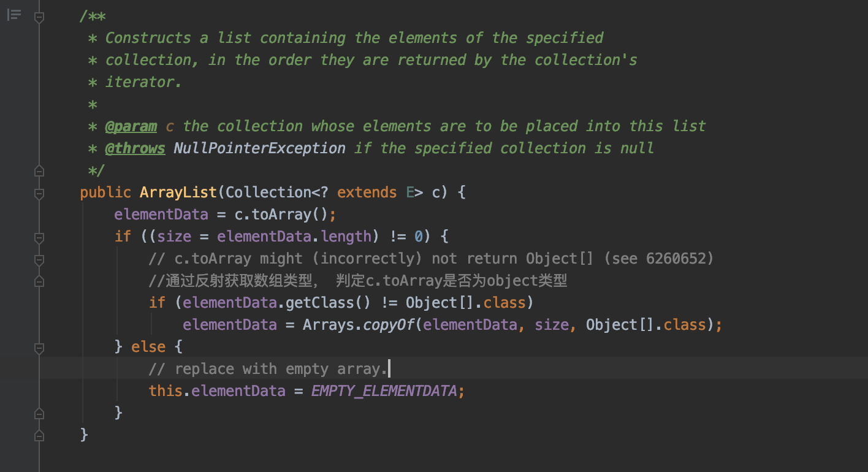Collapse the ArrayList constructor method body
The height and width of the screenshot is (472, 868).
coord(39,193)
